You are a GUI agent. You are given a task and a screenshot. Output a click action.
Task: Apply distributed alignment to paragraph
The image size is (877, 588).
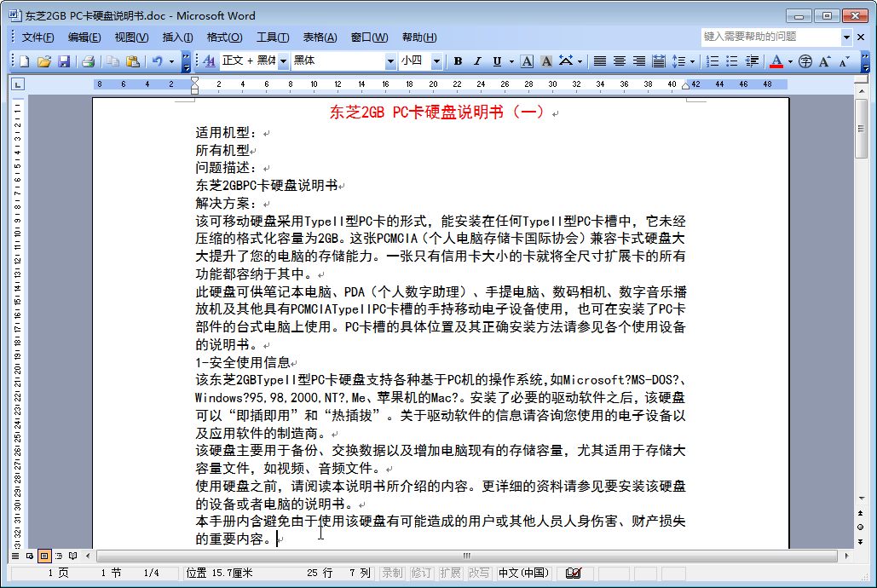point(659,61)
